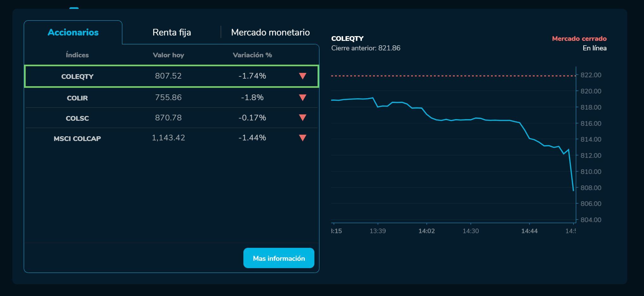Click the red down arrow for MSCI COLCAP
The width and height of the screenshot is (644, 296).
(x=303, y=138)
